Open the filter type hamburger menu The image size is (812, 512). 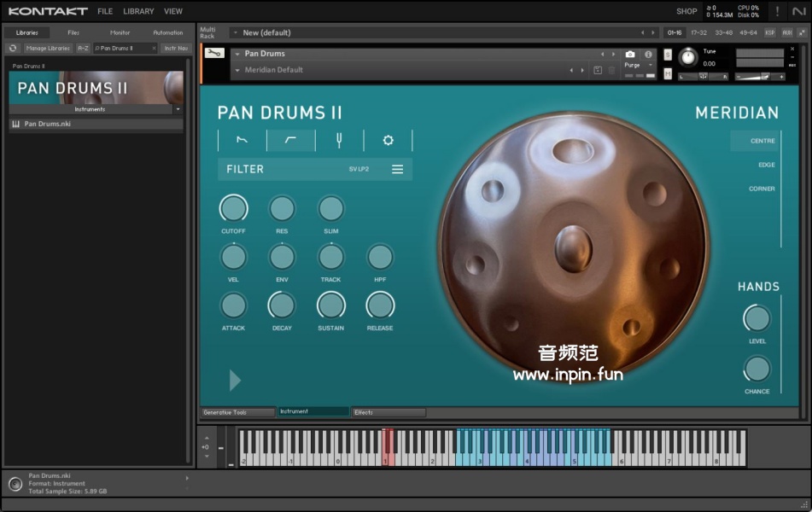(397, 169)
